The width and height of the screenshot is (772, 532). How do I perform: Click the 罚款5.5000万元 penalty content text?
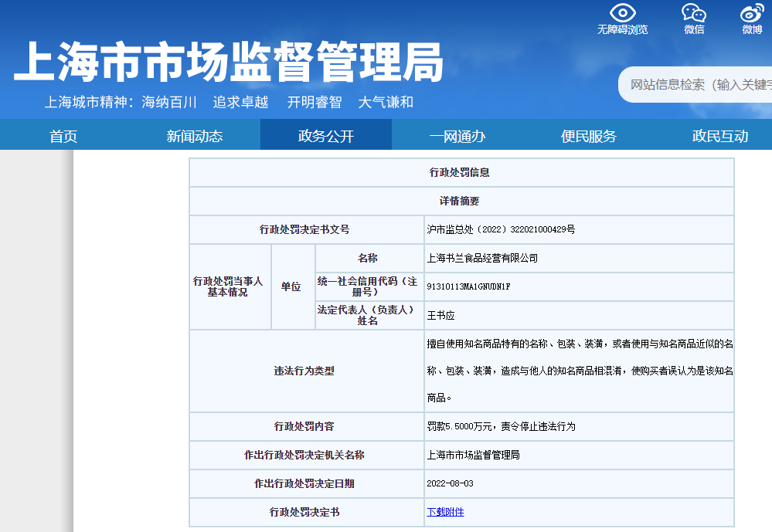(x=501, y=426)
